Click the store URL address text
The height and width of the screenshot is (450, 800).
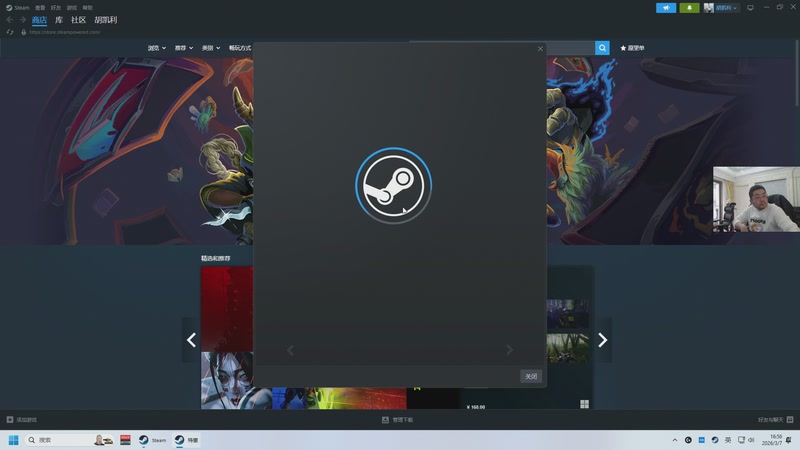tap(65, 32)
